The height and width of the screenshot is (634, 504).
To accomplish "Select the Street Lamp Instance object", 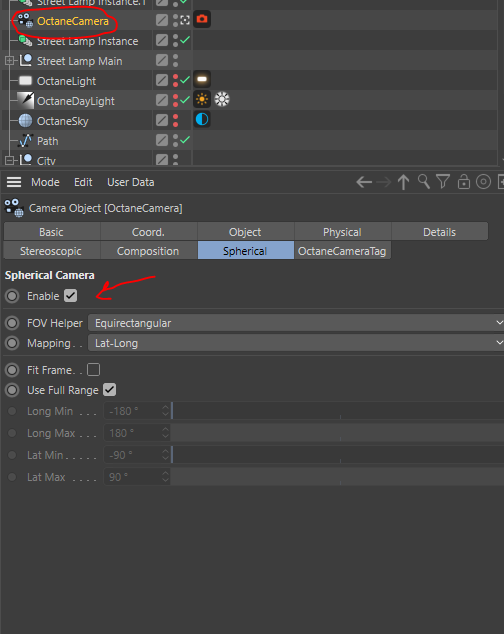I will [87, 41].
